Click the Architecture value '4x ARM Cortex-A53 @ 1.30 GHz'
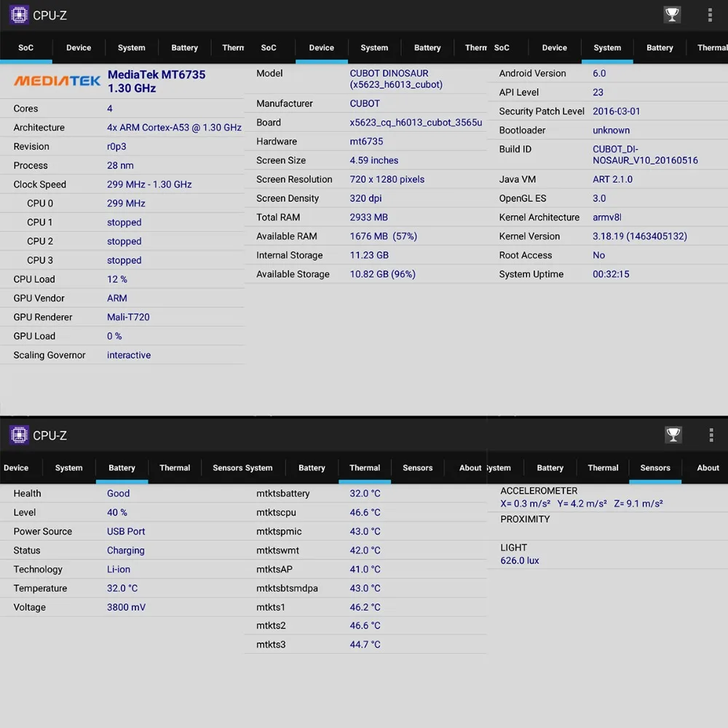This screenshot has width=728, height=728. 174,127
